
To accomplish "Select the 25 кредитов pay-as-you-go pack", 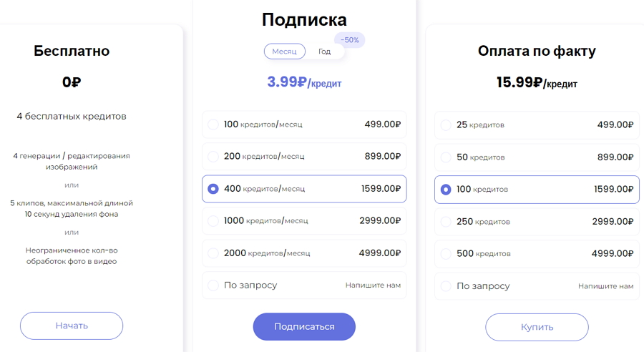I will tap(537, 125).
